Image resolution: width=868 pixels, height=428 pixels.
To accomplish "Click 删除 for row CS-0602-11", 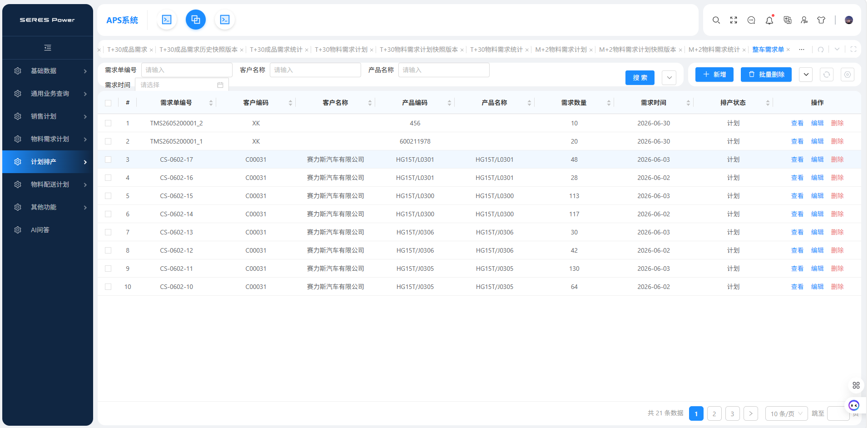I will 837,269.
